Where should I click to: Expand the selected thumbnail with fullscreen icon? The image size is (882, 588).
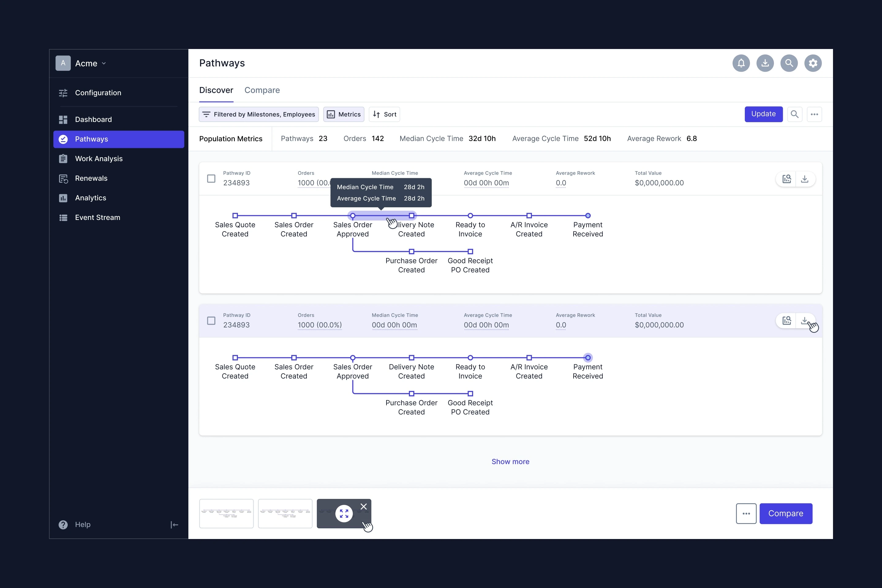pos(344,513)
